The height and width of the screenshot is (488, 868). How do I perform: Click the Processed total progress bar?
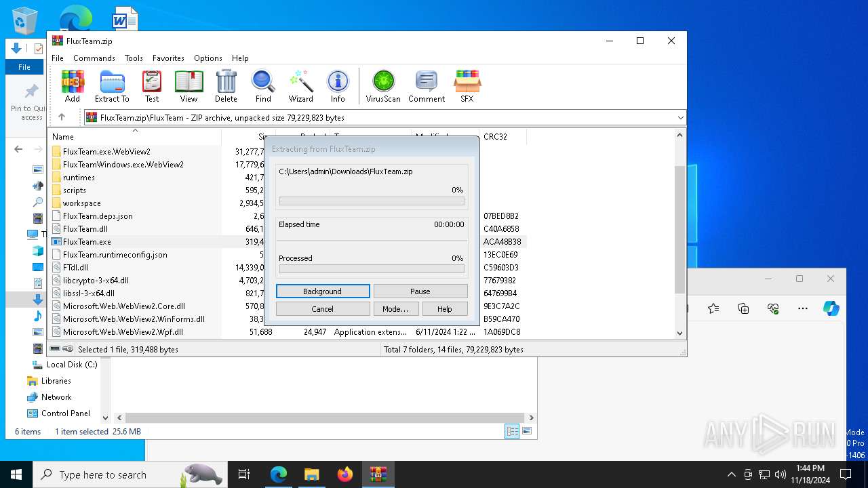click(372, 269)
